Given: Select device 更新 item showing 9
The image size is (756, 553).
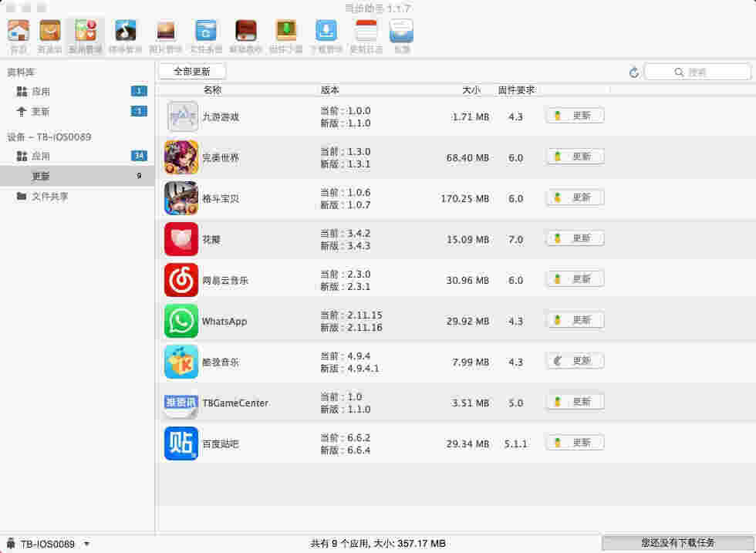Looking at the screenshot, I should 77,176.
